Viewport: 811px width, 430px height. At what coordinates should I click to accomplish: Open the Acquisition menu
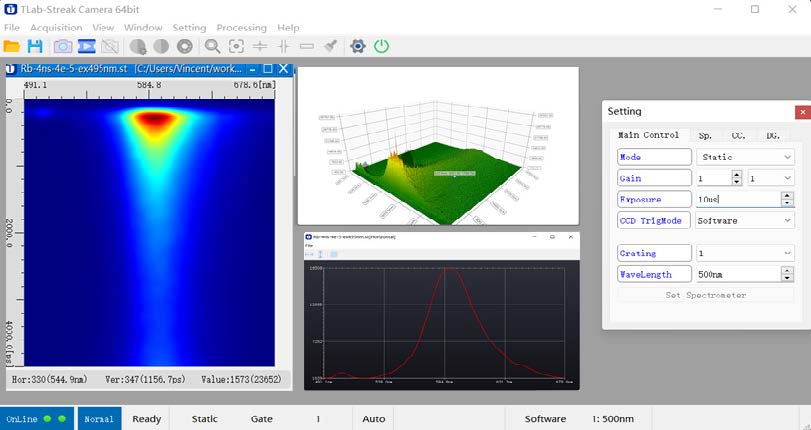point(56,27)
